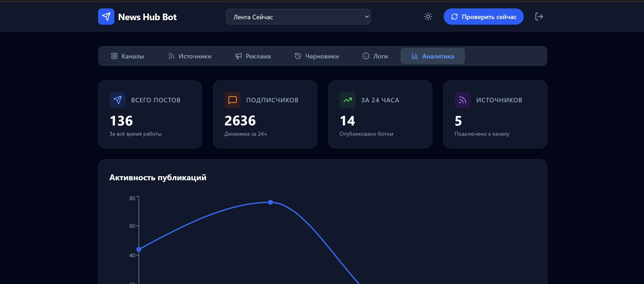Click the Активность публикаций chart heading

click(158, 178)
